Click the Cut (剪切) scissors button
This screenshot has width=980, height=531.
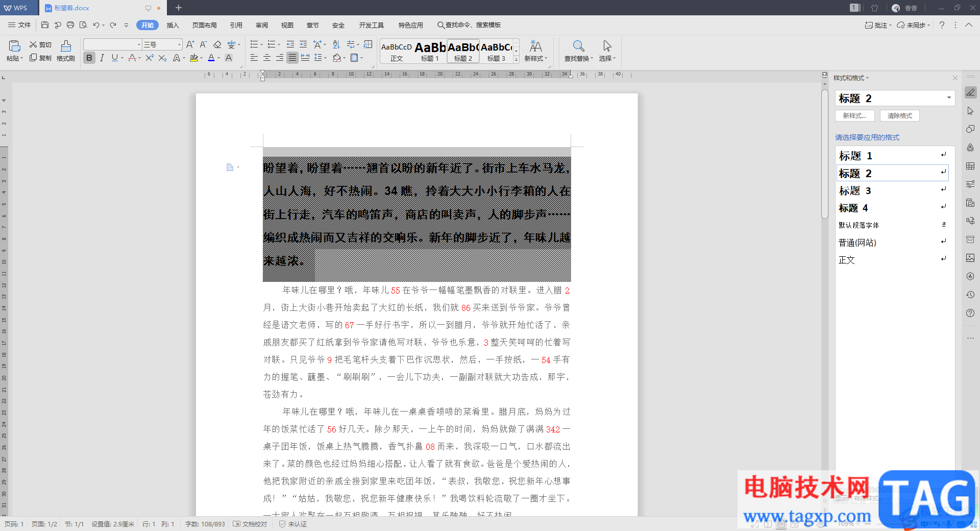click(40, 45)
